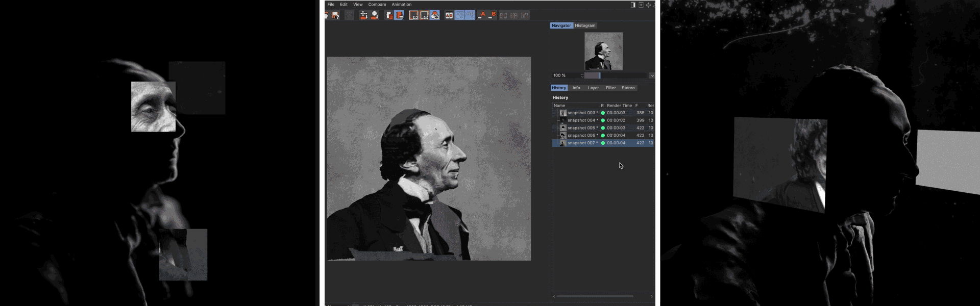This screenshot has width=980, height=306.
Task: Click the render region crop icon
Action: click(364, 15)
